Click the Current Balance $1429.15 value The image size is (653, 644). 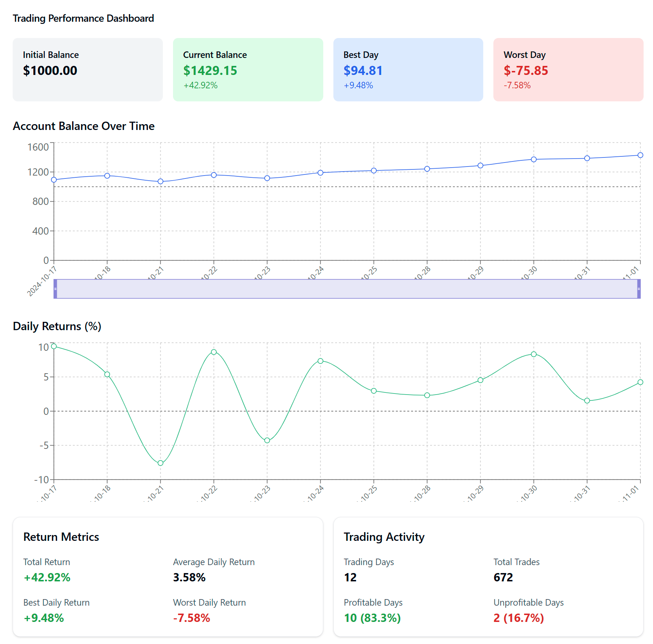click(210, 71)
